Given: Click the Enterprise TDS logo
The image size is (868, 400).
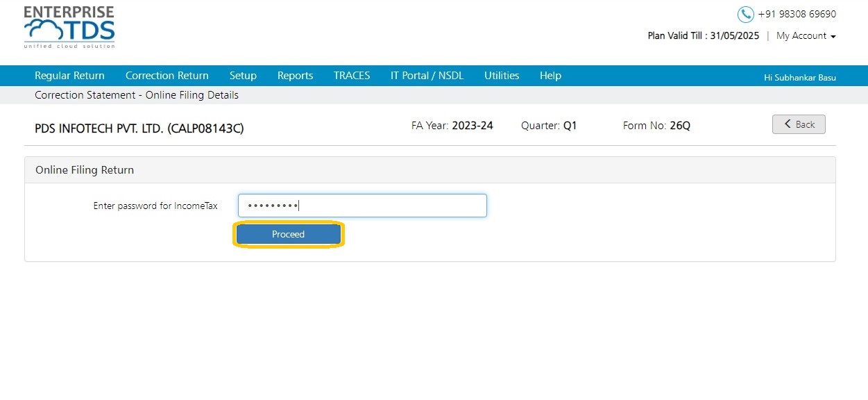Looking at the screenshot, I should pyautogui.click(x=69, y=28).
